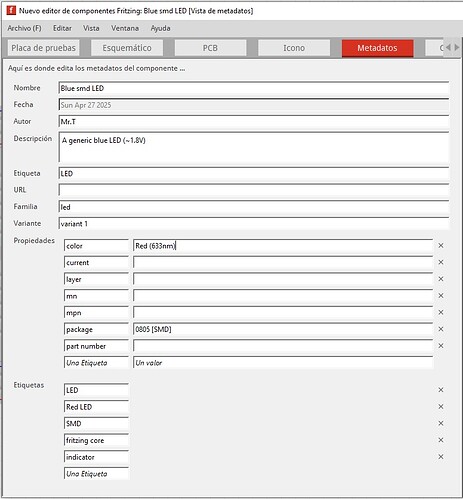The image size is (463, 499).
Task: Click the empty layer value field
Action: 283,279
